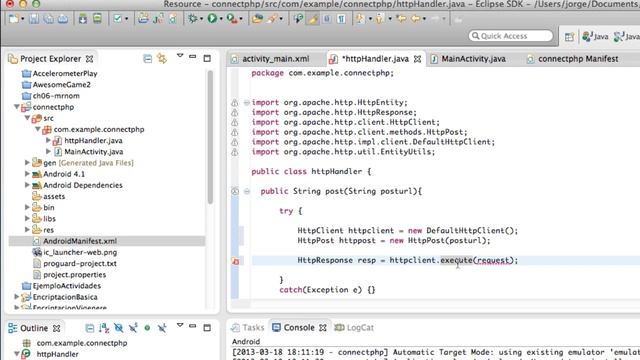Select proguard-project.txt file

tap(80, 263)
